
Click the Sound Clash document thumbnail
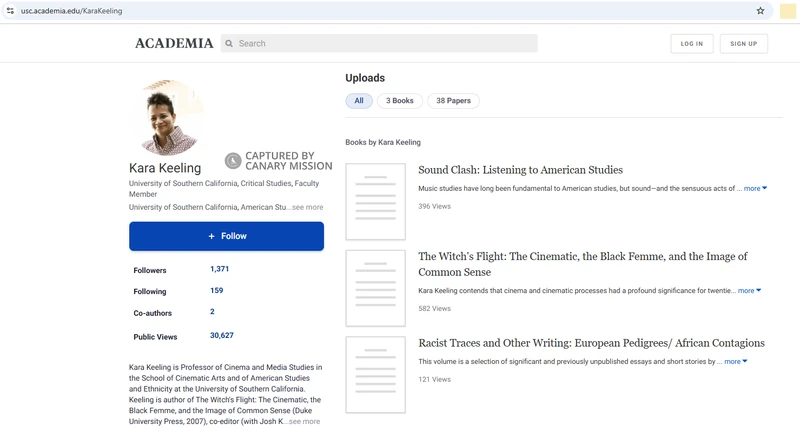coord(376,201)
